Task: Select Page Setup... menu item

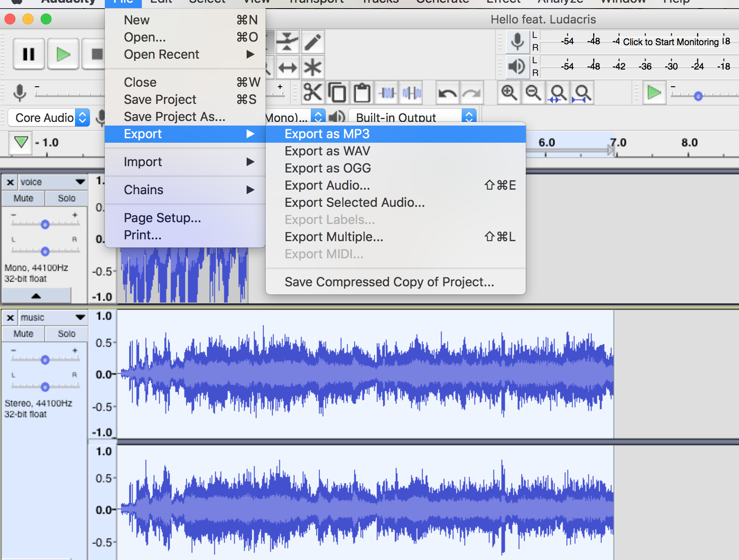Action: (x=185, y=218)
